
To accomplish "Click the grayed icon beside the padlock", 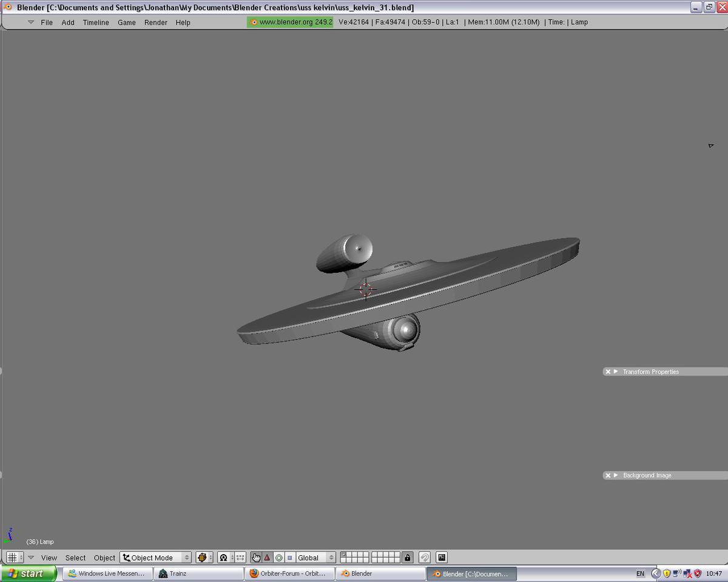I will click(x=425, y=557).
